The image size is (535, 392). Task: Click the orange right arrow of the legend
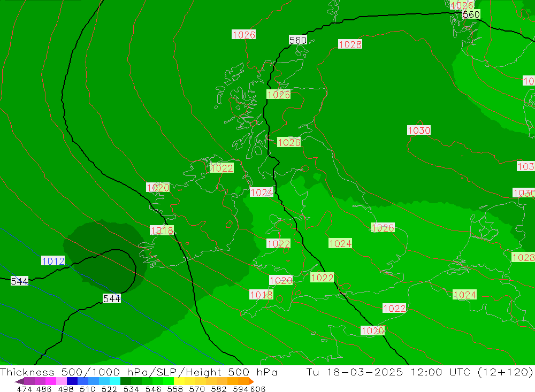click(251, 381)
